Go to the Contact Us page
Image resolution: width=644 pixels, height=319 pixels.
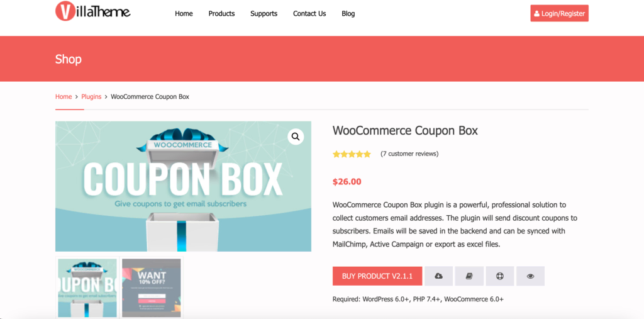click(x=309, y=14)
